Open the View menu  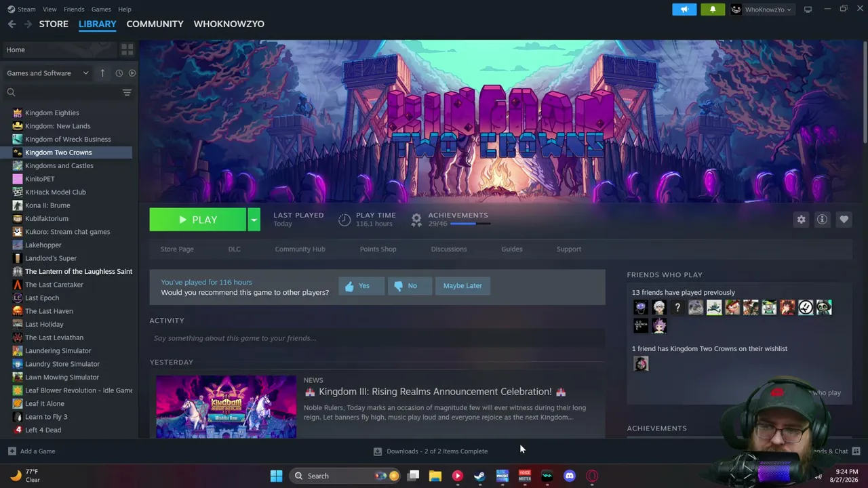50,9
